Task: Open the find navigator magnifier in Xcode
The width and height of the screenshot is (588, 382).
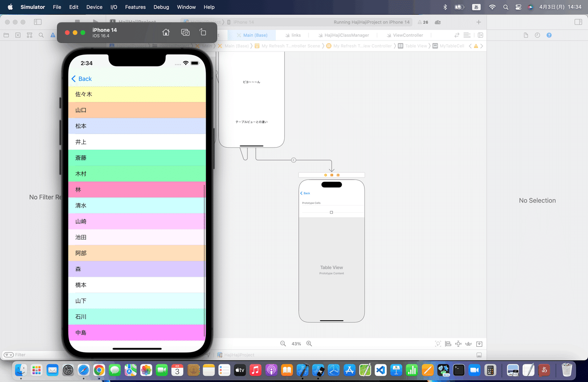Action: (41, 35)
